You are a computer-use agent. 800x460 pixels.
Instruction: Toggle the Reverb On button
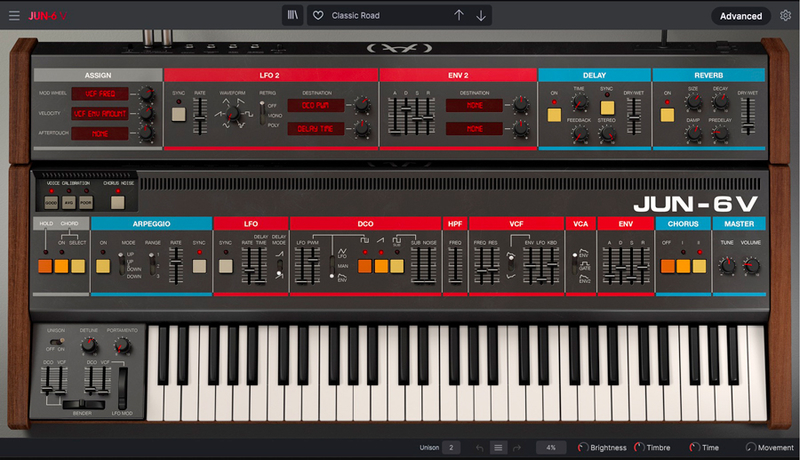coord(667,115)
